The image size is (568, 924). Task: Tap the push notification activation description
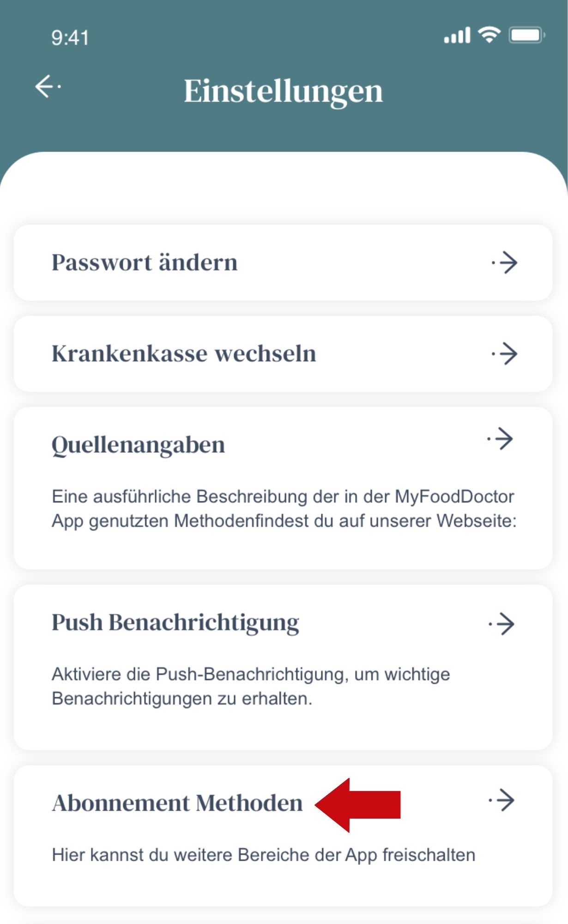tap(251, 686)
